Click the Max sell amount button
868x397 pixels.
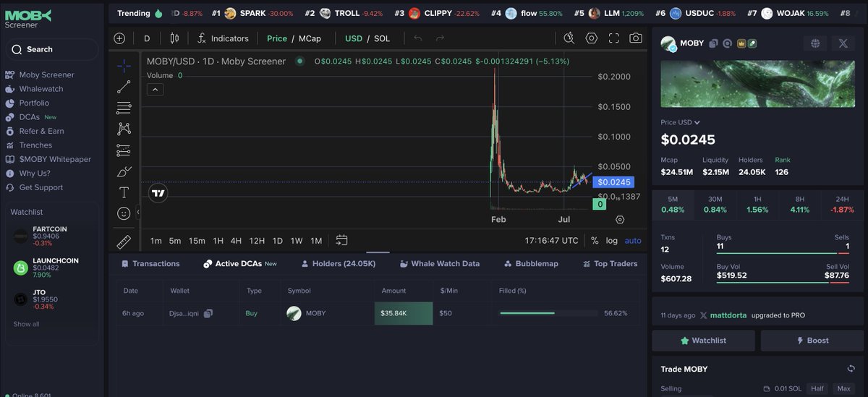click(x=843, y=388)
